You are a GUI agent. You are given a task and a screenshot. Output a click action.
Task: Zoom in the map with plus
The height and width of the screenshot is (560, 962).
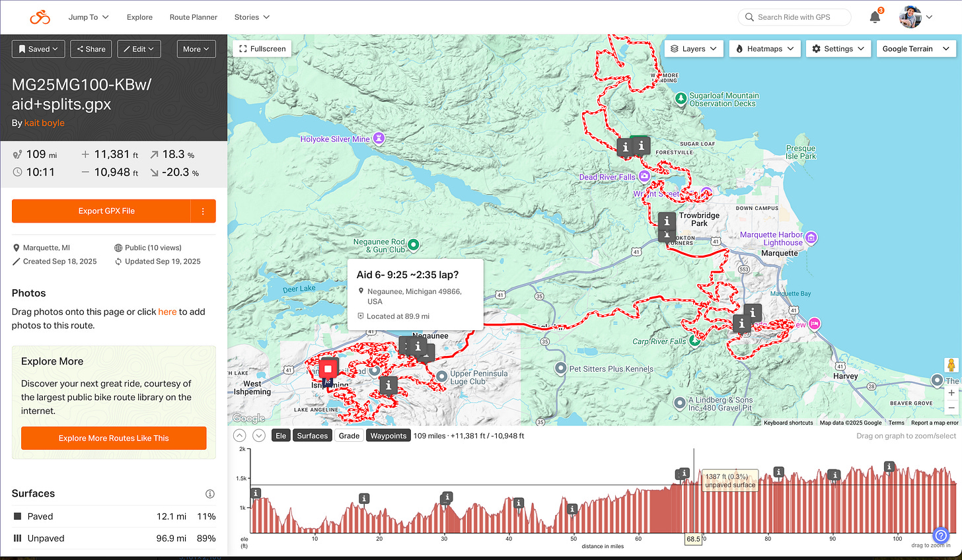951,392
